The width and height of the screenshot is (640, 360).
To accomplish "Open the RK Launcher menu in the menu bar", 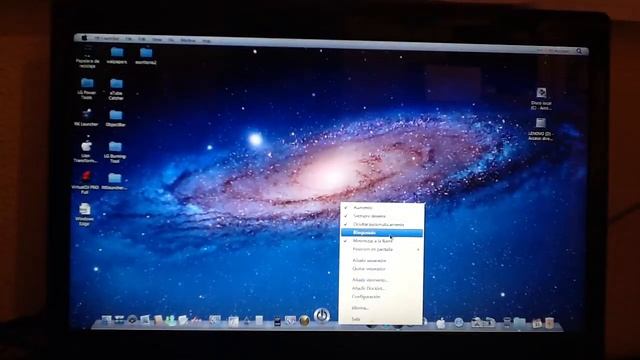I will pyautogui.click(x=107, y=38).
